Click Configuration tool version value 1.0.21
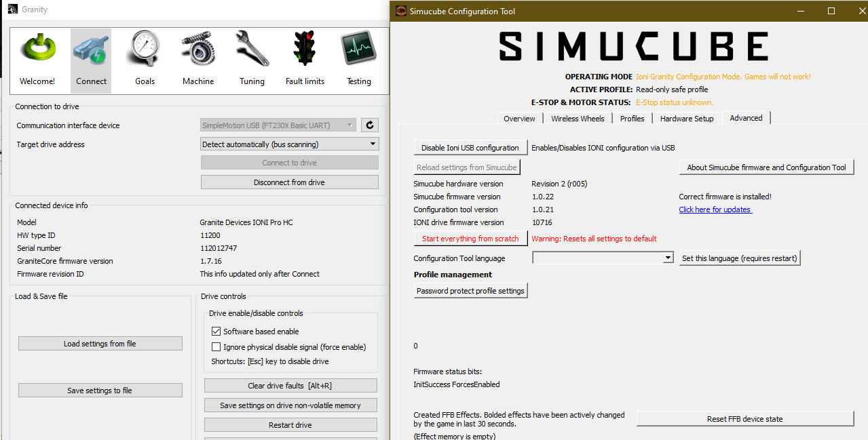Screen dimensions: 868x440 click(542, 209)
